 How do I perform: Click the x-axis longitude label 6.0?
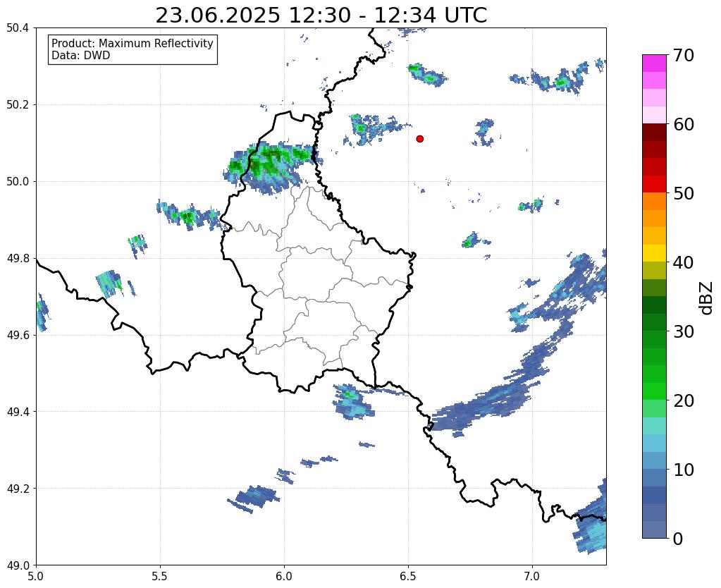coord(284,576)
